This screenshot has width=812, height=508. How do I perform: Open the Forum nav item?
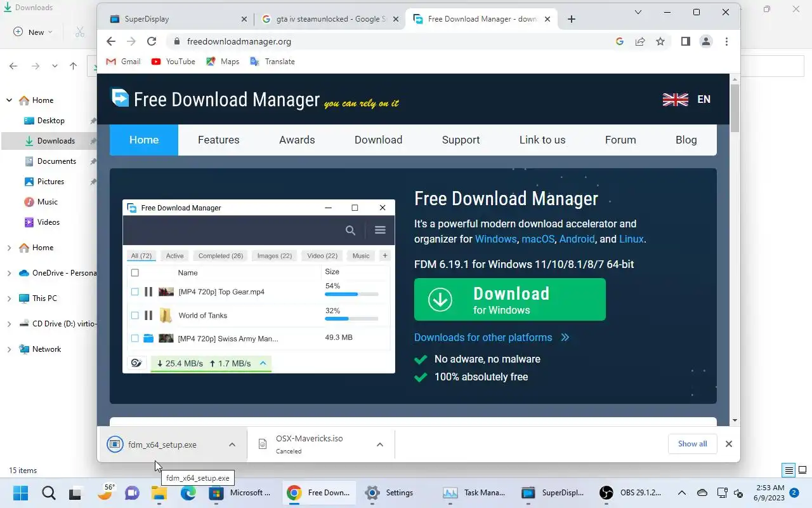tap(620, 140)
